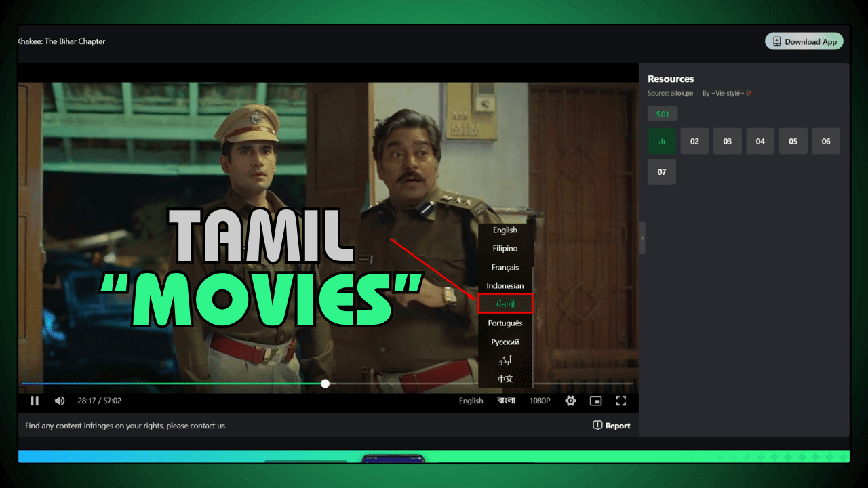Click the Resources heading
The width and height of the screenshot is (868, 488).
pos(671,79)
